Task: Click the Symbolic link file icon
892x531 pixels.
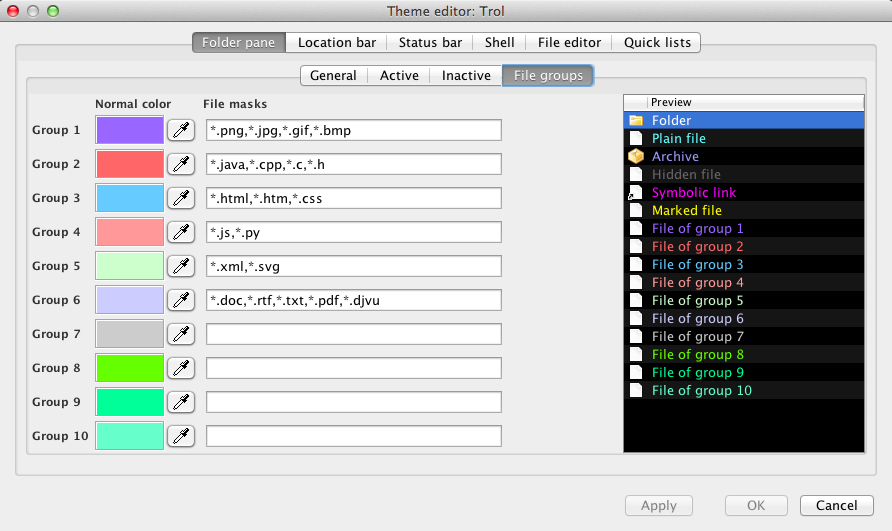Action: click(x=635, y=192)
